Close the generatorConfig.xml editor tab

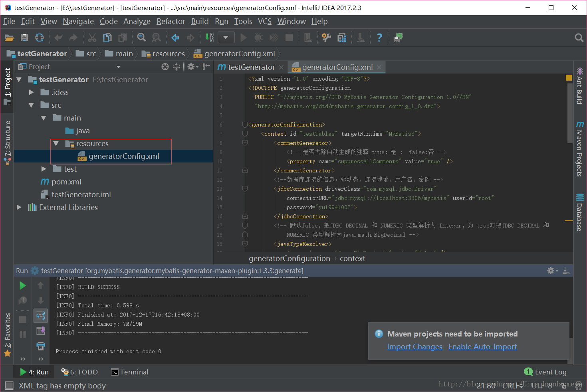pos(379,67)
